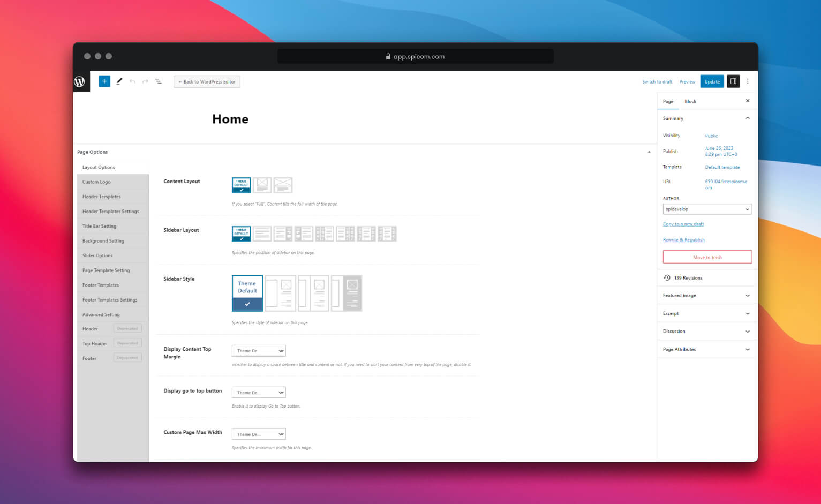
Task: Switch to the Page tab
Action: (x=668, y=101)
